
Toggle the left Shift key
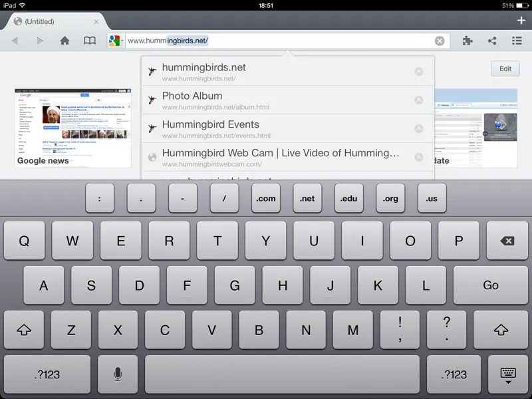point(24,330)
